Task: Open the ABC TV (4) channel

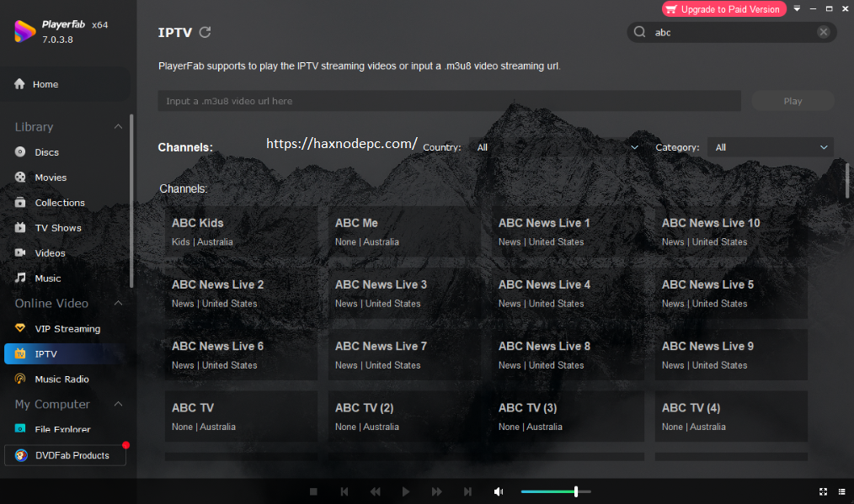Action: 731,416
